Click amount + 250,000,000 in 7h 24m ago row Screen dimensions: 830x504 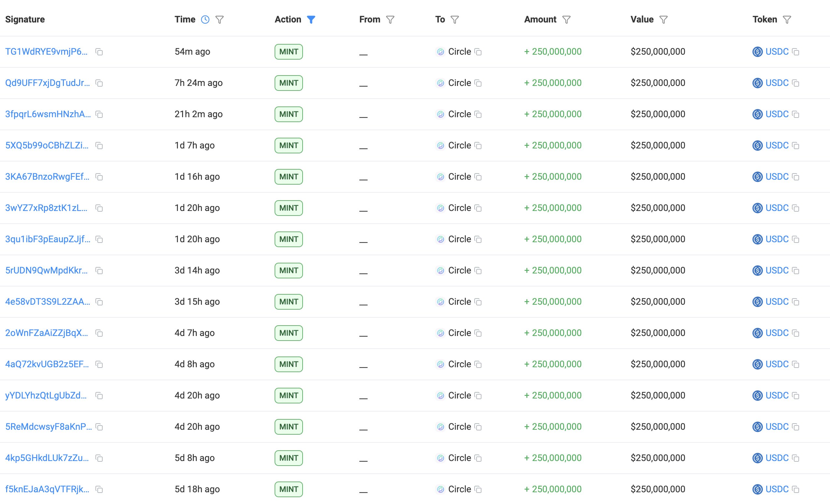click(x=553, y=83)
